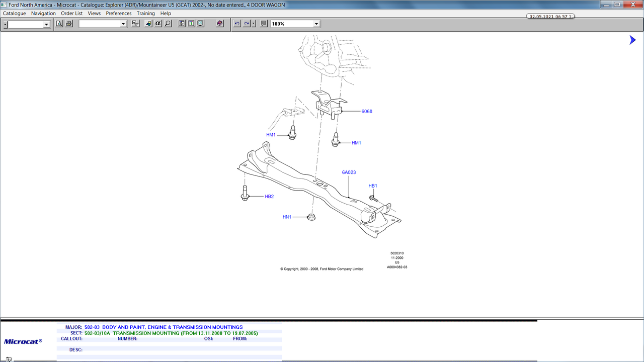The width and height of the screenshot is (644, 362).
Task: Go to next illustration with blue arrow
Action: point(632,40)
